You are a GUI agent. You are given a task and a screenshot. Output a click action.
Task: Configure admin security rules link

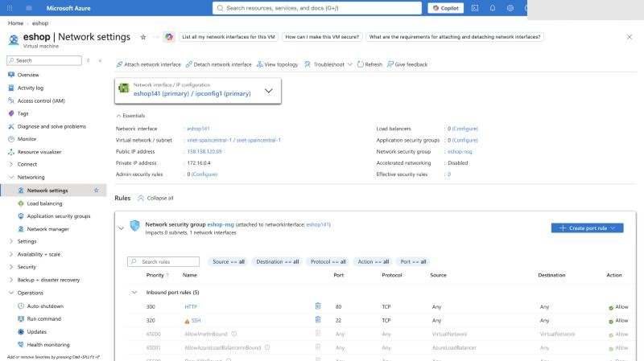(x=204, y=174)
